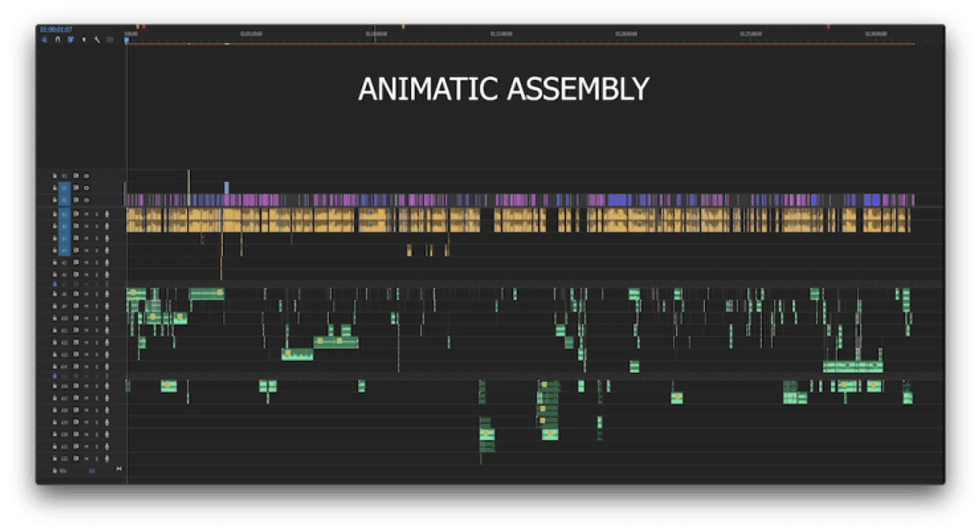Toggle sync lock on track A14
This screenshot has width=980, height=531.
point(76,367)
